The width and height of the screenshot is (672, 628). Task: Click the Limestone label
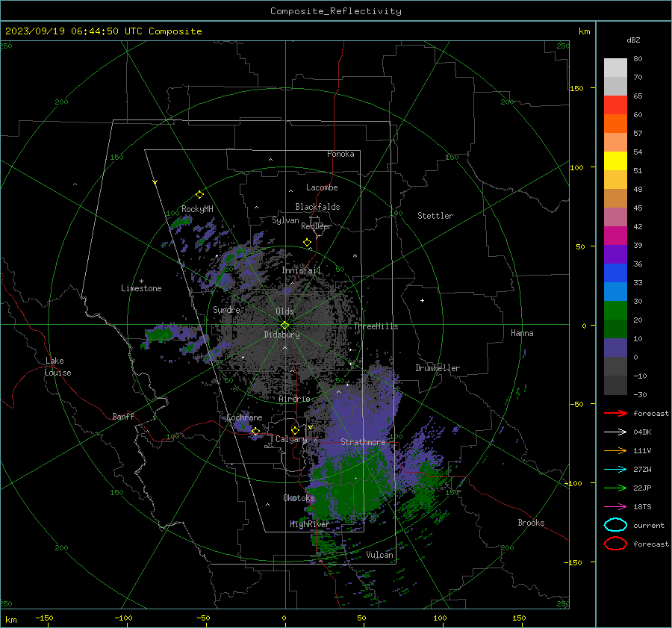pyautogui.click(x=141, y=288)
